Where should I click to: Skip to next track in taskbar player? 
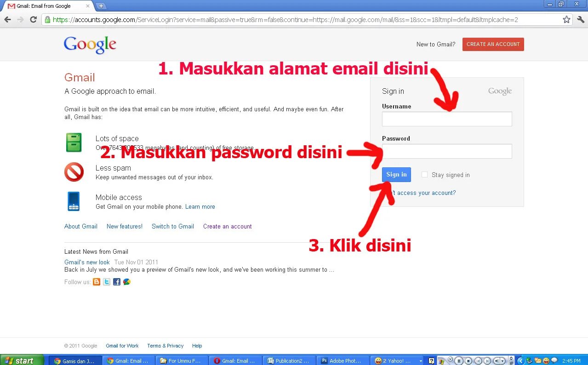(487, 361)
